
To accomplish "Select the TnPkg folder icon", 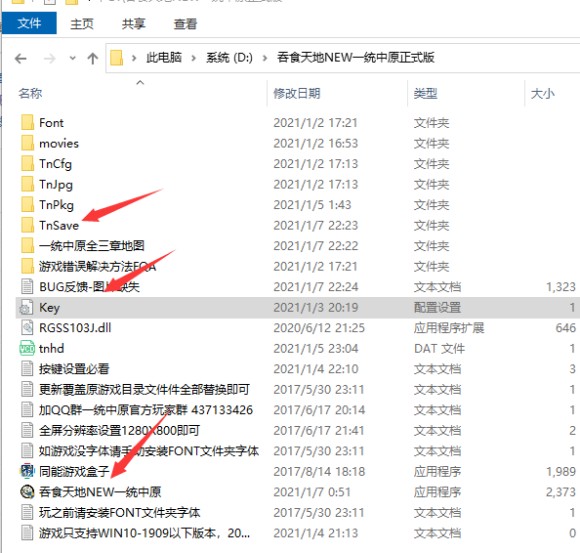I will coord(27,205).
